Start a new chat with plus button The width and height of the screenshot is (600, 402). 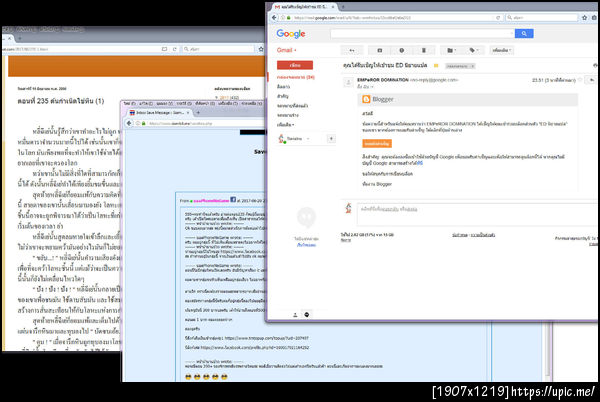331,138
